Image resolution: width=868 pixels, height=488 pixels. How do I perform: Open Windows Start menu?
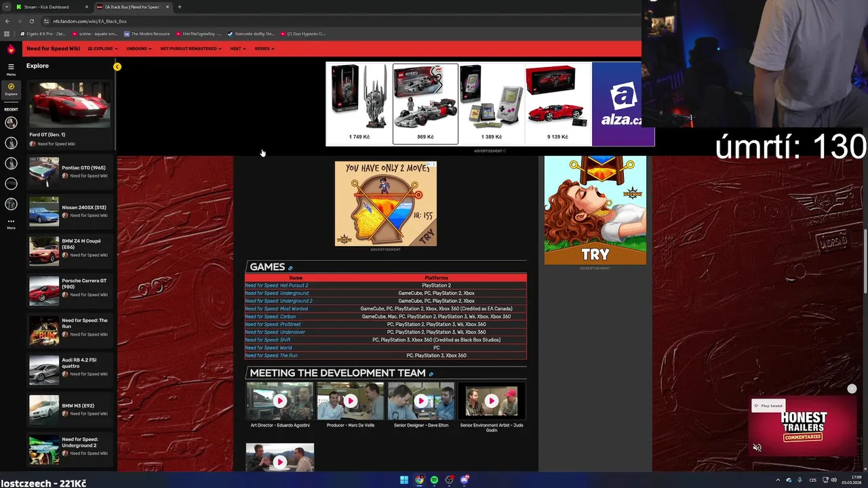tap(404, 480)
